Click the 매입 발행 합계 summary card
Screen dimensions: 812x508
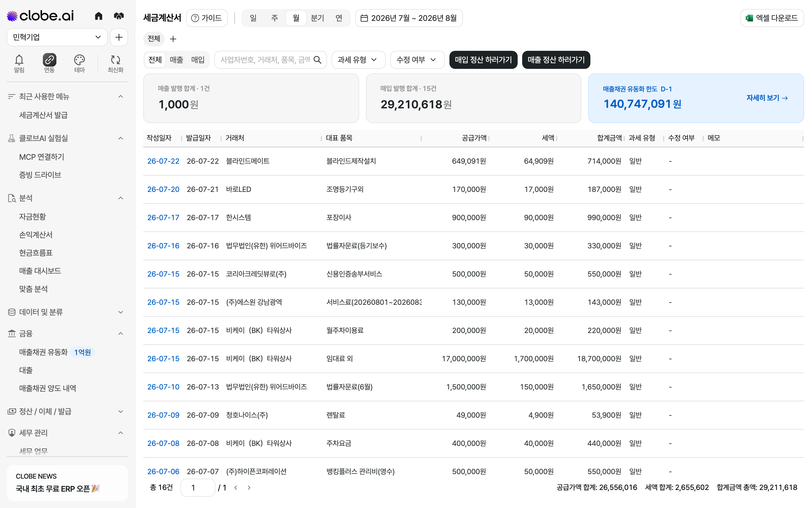click(x=473, y=98)
